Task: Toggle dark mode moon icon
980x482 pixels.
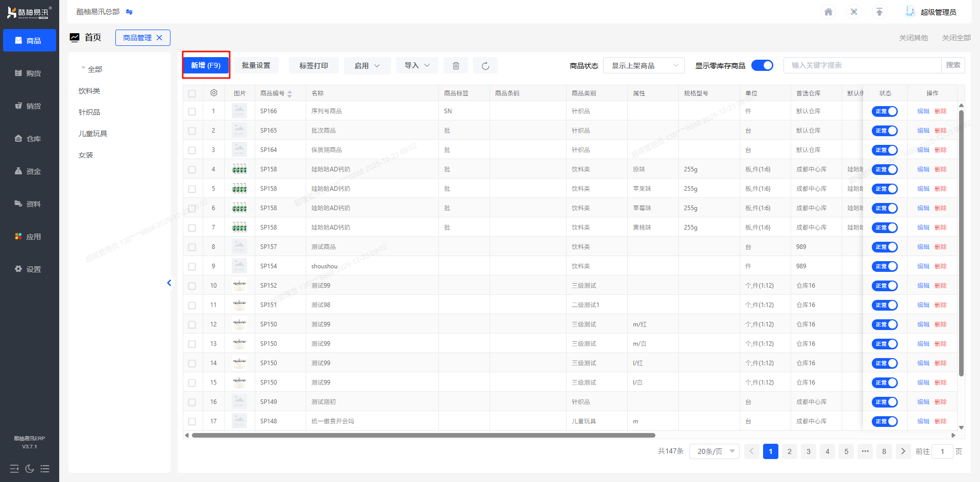Action: [x=30, y=469]
